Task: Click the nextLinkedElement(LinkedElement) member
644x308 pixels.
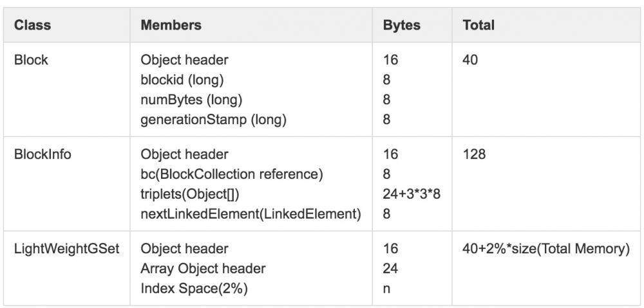Action: click(x=251, y=213)
